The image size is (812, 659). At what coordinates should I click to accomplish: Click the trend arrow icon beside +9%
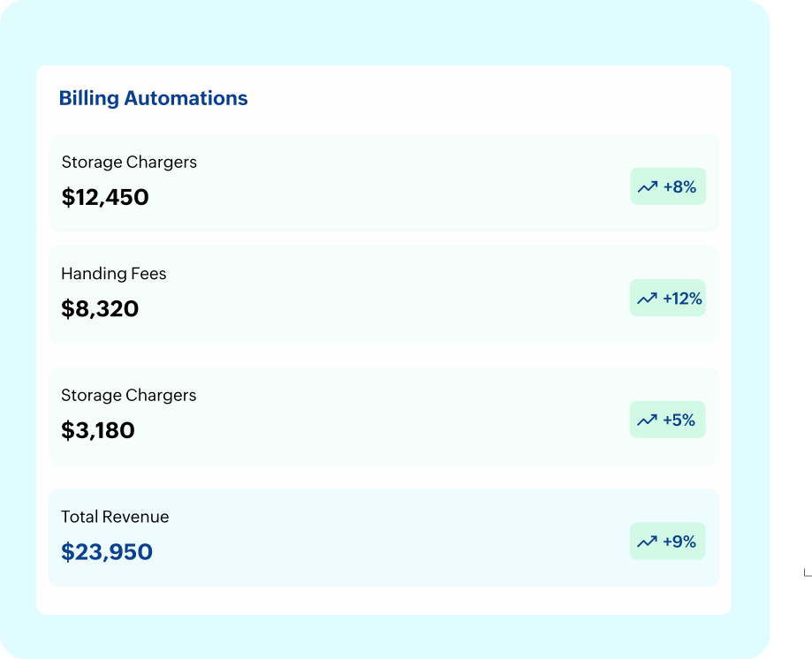tap(648, 542)
